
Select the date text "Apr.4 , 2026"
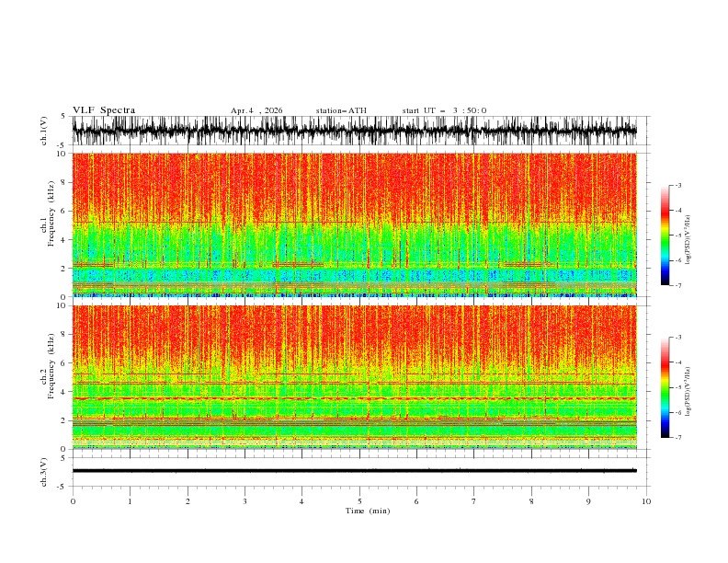click(x=256, y=110)
